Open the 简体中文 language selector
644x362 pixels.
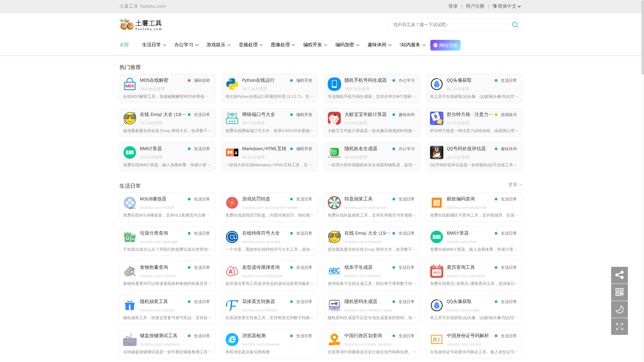pos(507,6)
